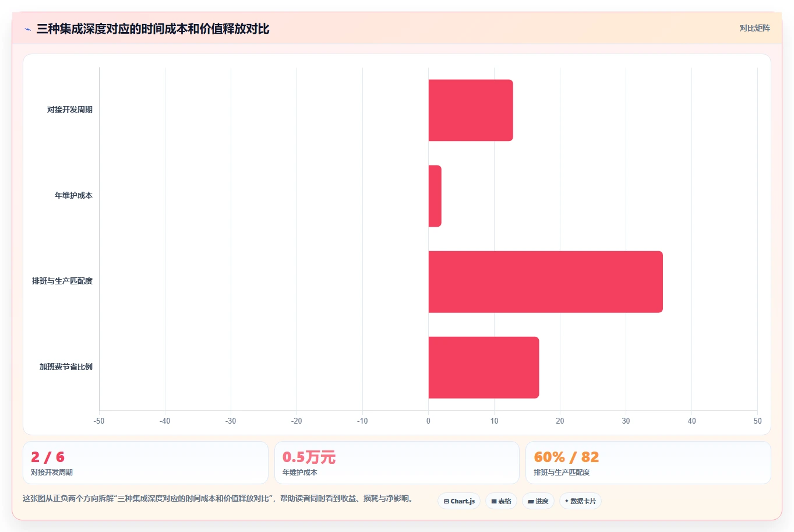Click the lightning icon beside the chart title

click(x=27, y=29)
